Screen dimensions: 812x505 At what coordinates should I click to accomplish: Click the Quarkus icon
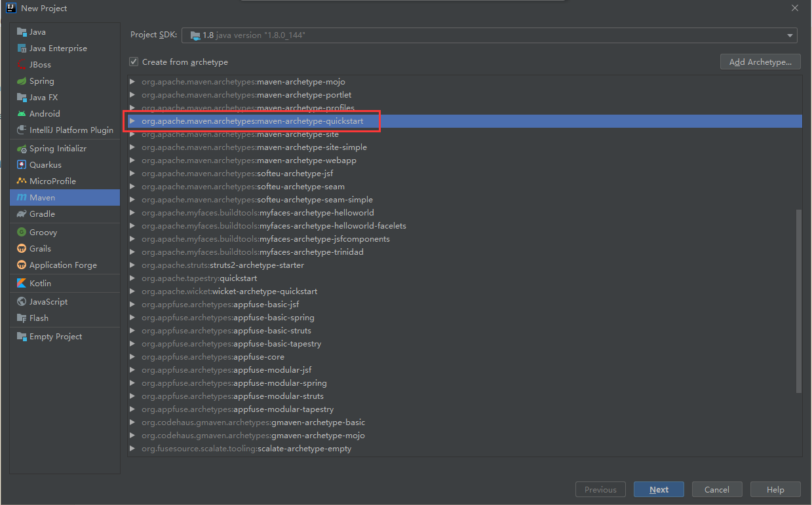tap(22, 165)
